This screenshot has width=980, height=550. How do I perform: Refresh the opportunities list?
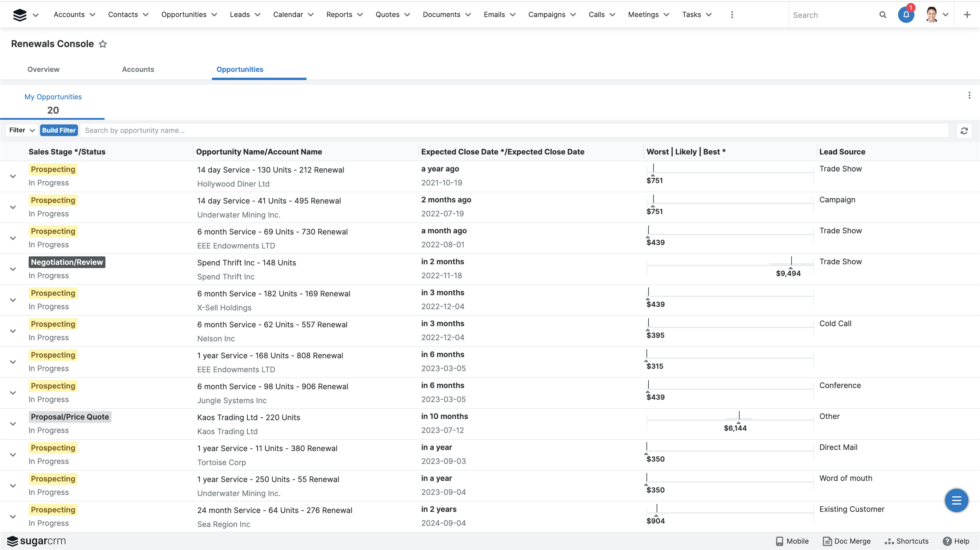click(964, 131)
